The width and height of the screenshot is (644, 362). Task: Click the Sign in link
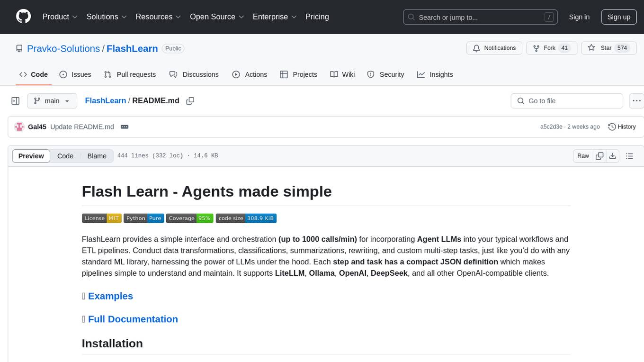(x=579, y=17)
